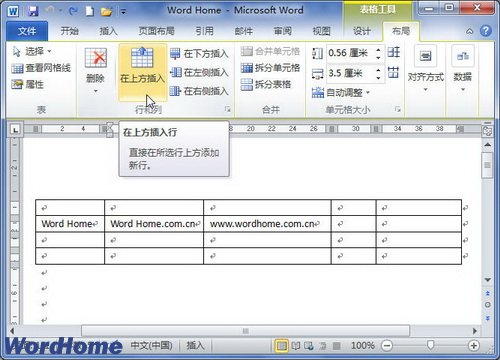Open table Properties (属性)

28,84
